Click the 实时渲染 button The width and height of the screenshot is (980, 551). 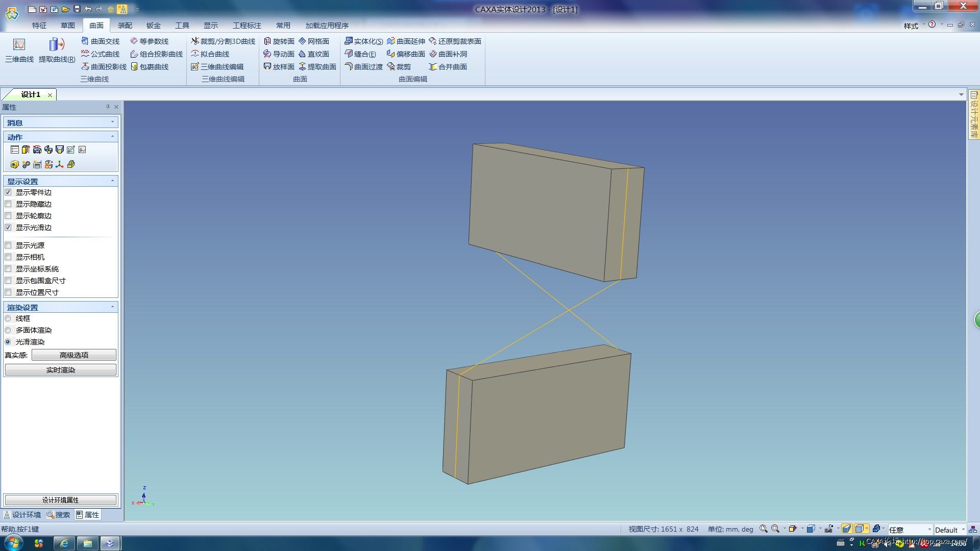coord(61,370)
